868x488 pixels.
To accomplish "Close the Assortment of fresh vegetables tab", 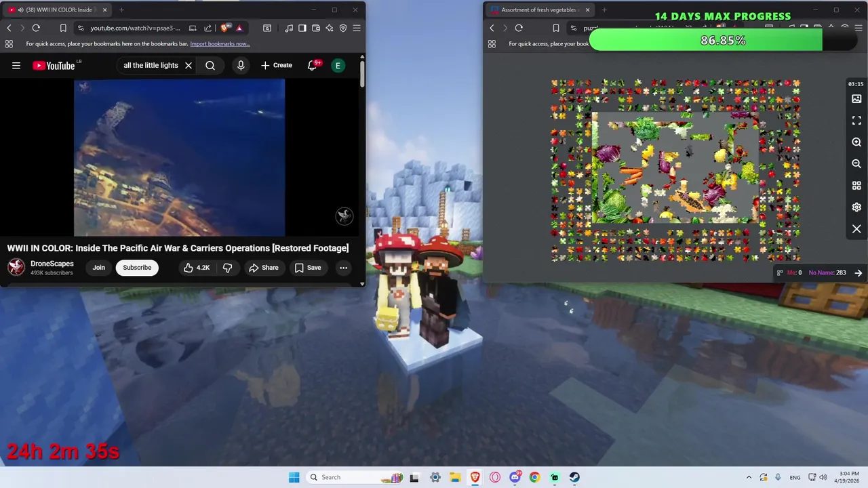I will [x=587, y=10].
